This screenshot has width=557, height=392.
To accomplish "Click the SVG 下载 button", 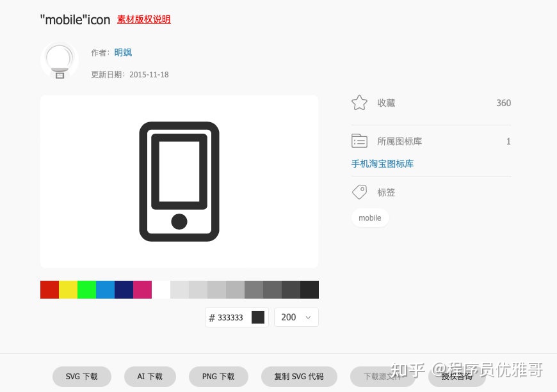I will (x=82, y=377).
